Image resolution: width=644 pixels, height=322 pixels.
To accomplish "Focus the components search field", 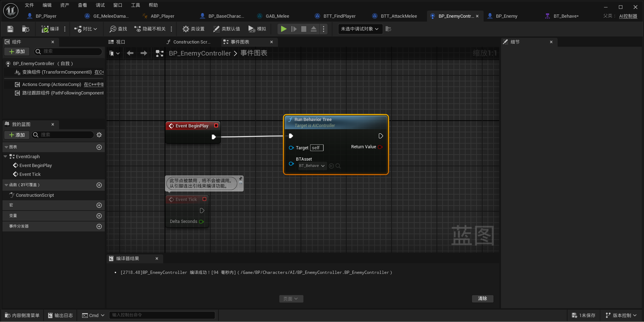I will [68, 52].
